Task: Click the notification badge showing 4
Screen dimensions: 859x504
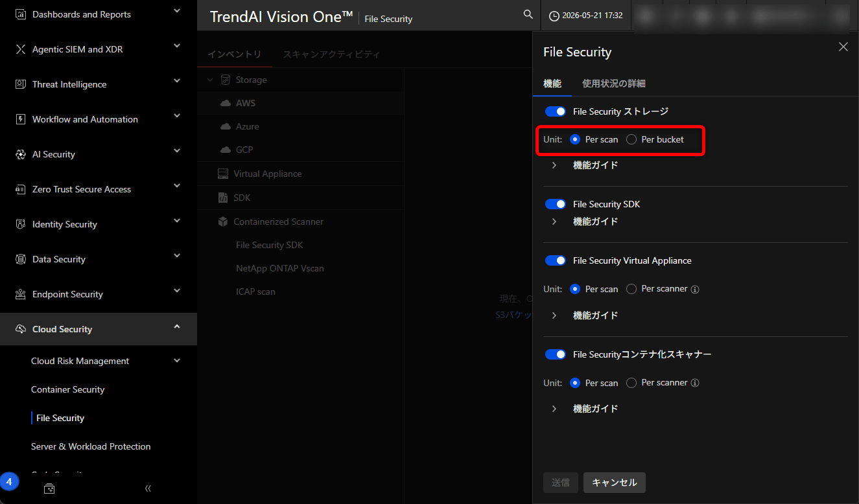Action: (x=9, y=481)
